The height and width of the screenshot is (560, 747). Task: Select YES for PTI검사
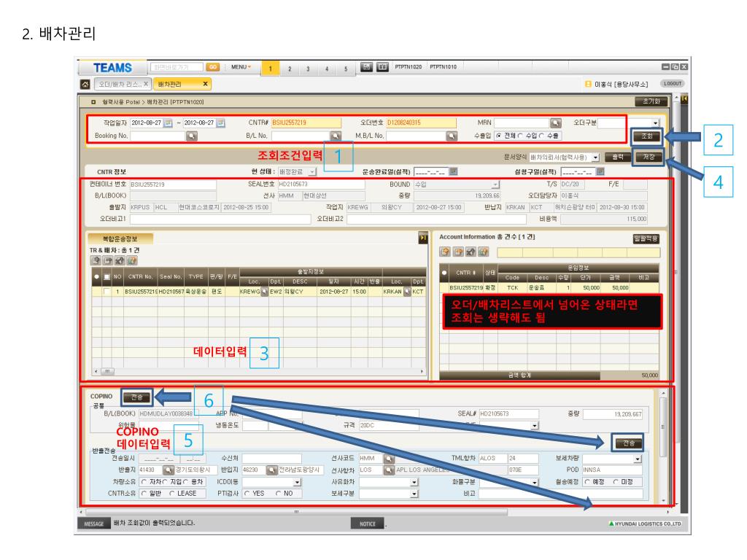247,494
